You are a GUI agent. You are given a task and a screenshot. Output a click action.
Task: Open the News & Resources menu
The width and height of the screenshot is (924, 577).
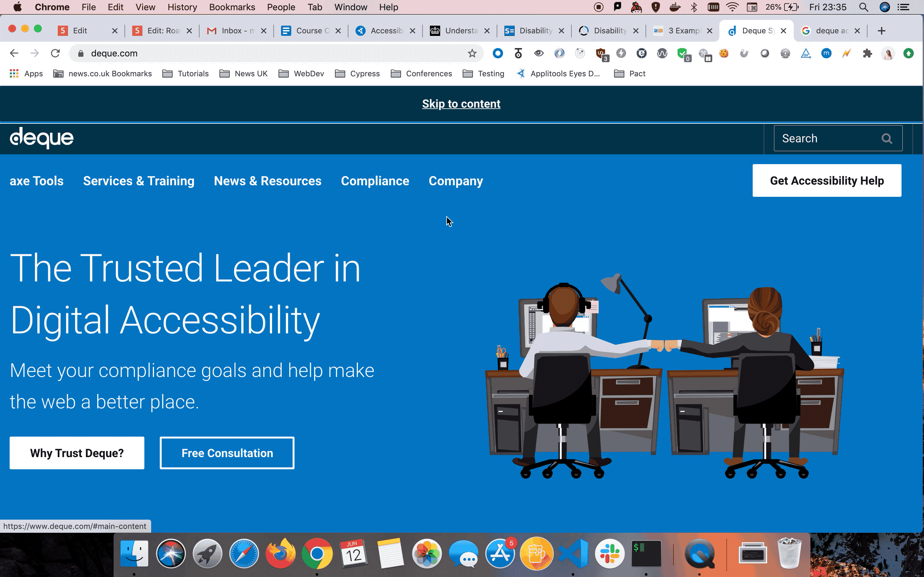(267, 181)
